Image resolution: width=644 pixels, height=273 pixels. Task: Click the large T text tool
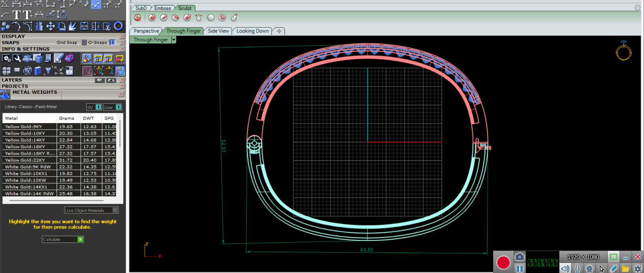[16, 15]
